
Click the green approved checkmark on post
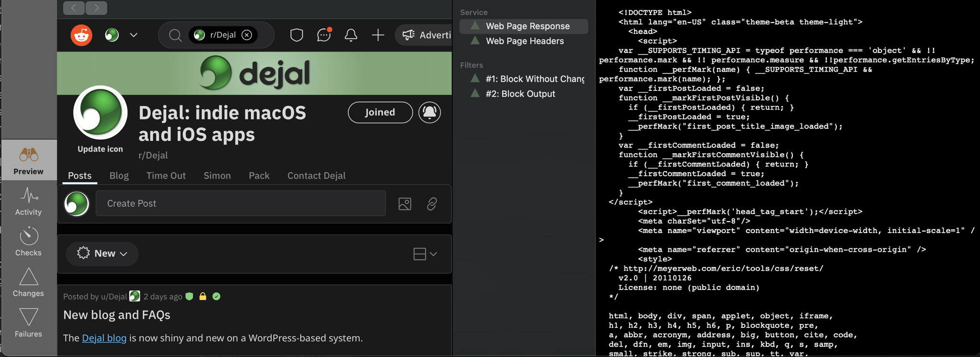[x=217, y=297]
